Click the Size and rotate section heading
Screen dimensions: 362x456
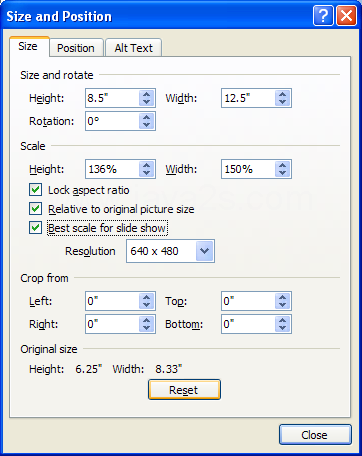57,75
